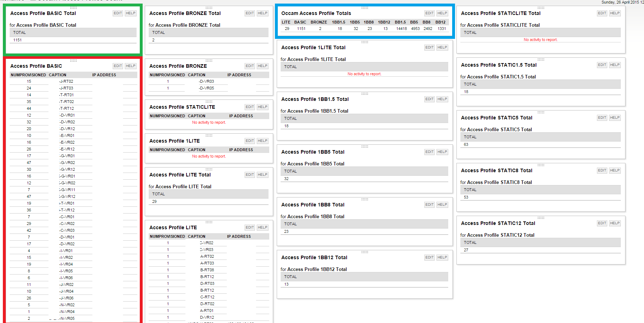Click the grip handle above the Access Profile BASIC list

pos(73,61)
